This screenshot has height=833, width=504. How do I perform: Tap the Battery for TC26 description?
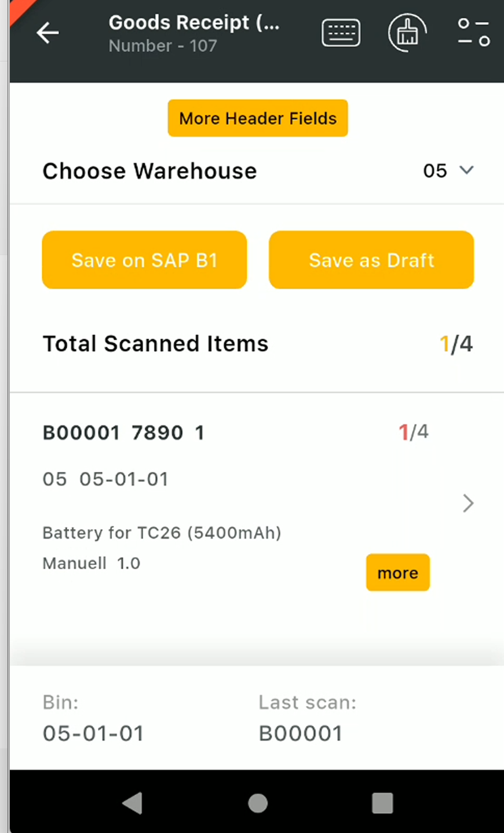point(162,533)
